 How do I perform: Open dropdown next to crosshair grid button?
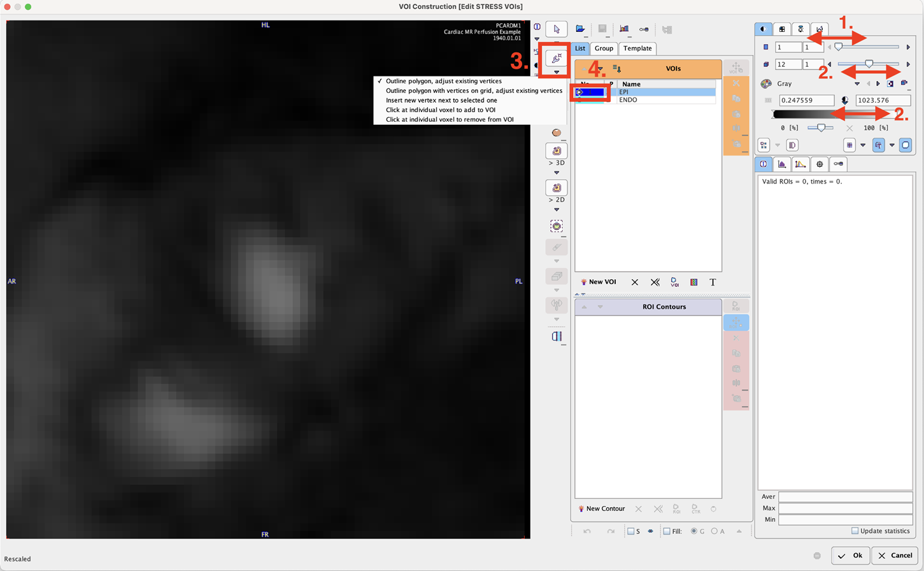863,145
